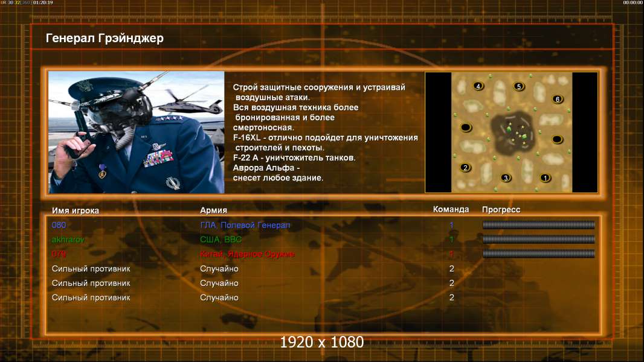Screen dimensions: 644x362
Task: Click the dark center base on minimap
Action: coord(514,132)
